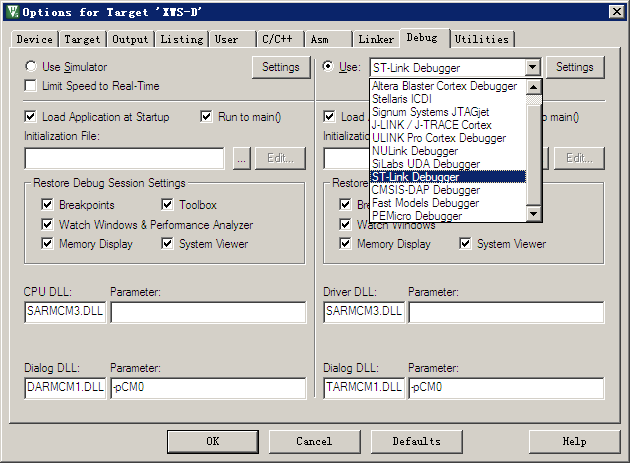The height and width of the screenshot is (463, 630).
Task: Toggle simulator Load Application at Startup checkbox
Action: [30, 117]
